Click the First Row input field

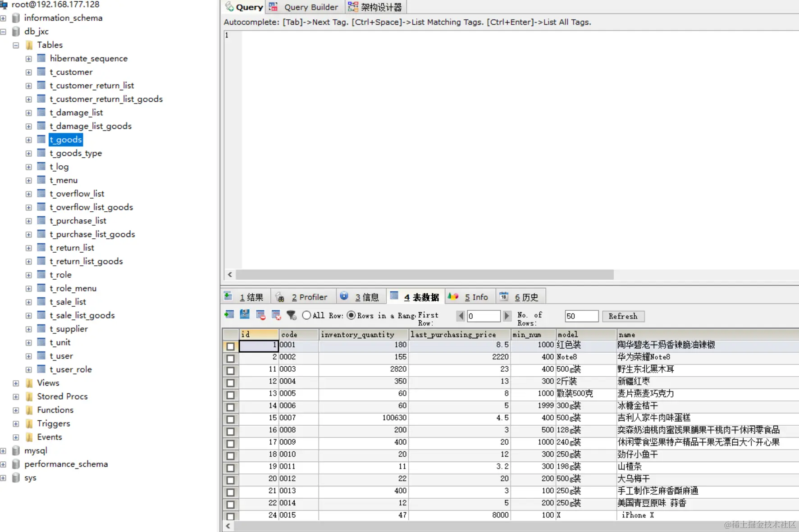click(484, 316)
